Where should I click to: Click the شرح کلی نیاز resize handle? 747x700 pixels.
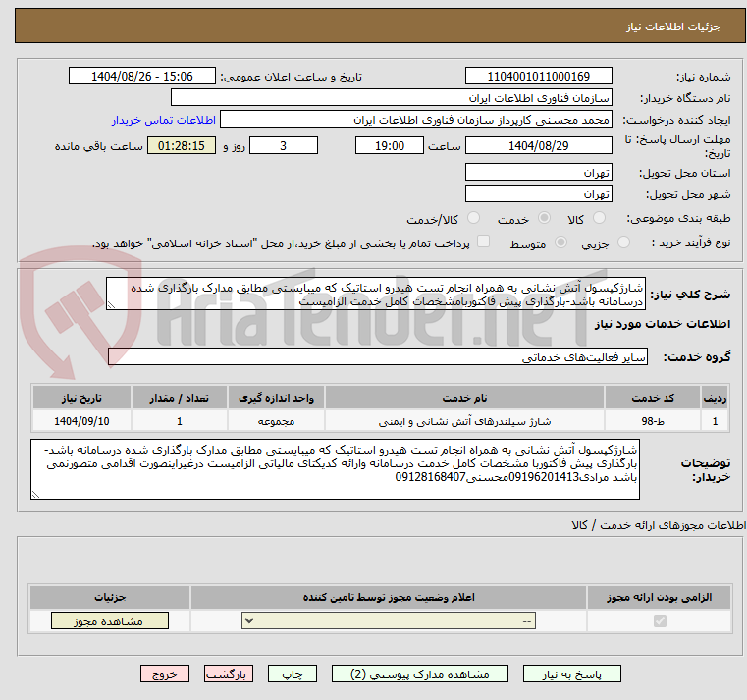(112, 305)
